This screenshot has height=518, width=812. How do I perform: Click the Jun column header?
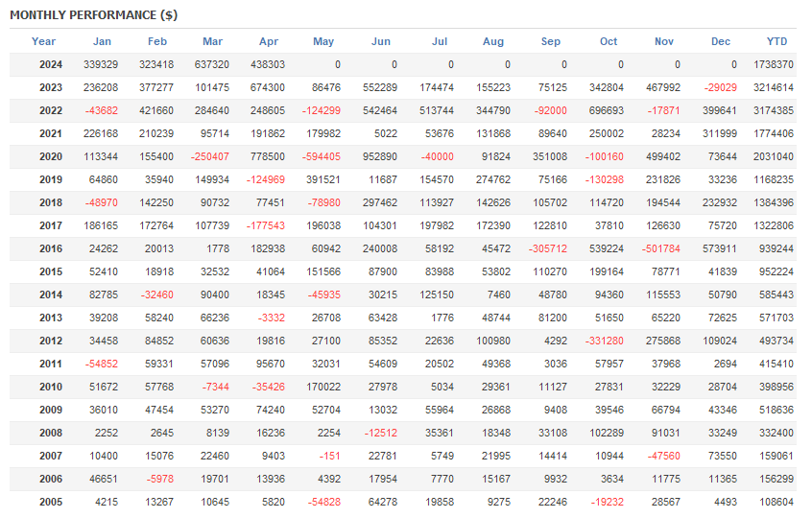point(381,41)
